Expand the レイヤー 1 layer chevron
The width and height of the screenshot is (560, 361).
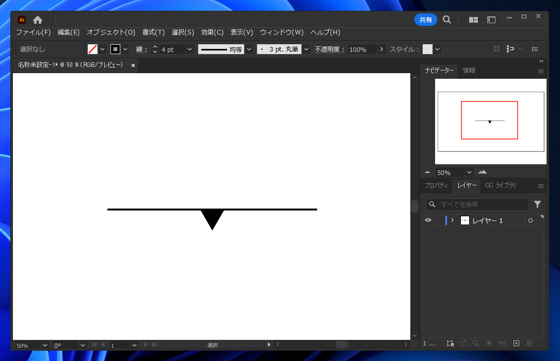tap(452, 220)
